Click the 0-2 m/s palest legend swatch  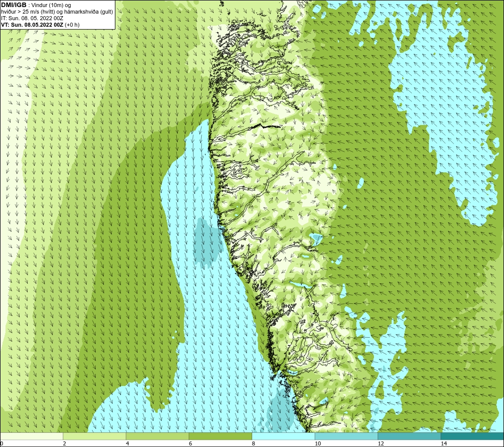[x=31, y=436]
